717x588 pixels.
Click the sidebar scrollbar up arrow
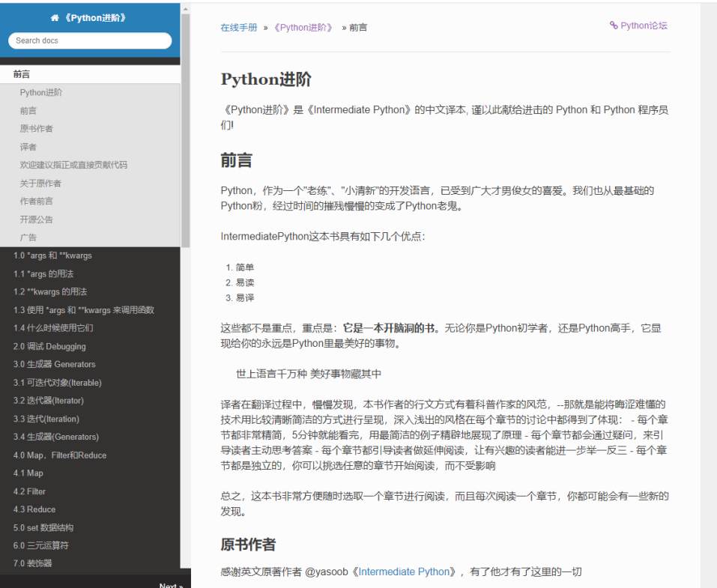click(x=185, y=8)
